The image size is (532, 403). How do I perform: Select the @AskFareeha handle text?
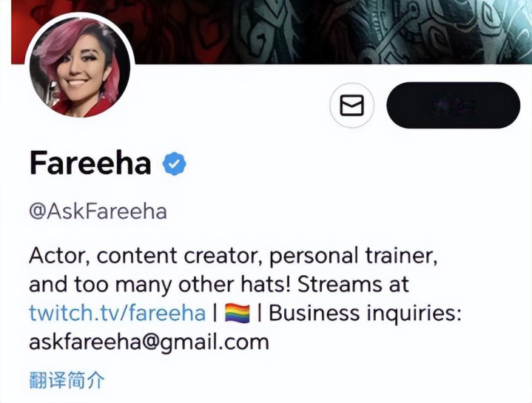coord(98,211)
